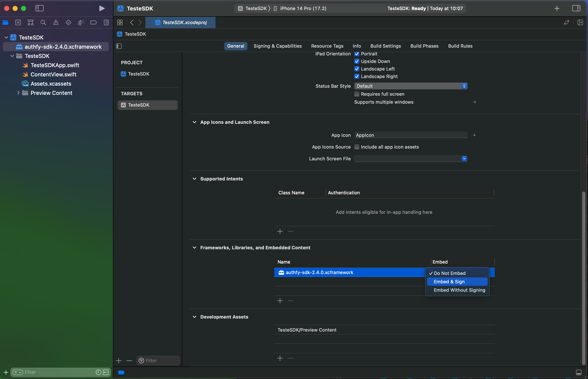Add app icon with plus button

474,135
